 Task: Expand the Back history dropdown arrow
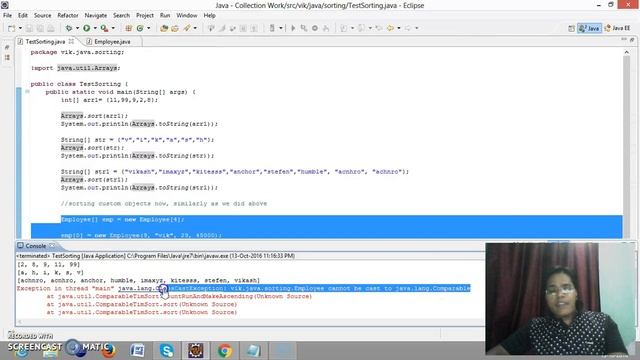399,28
